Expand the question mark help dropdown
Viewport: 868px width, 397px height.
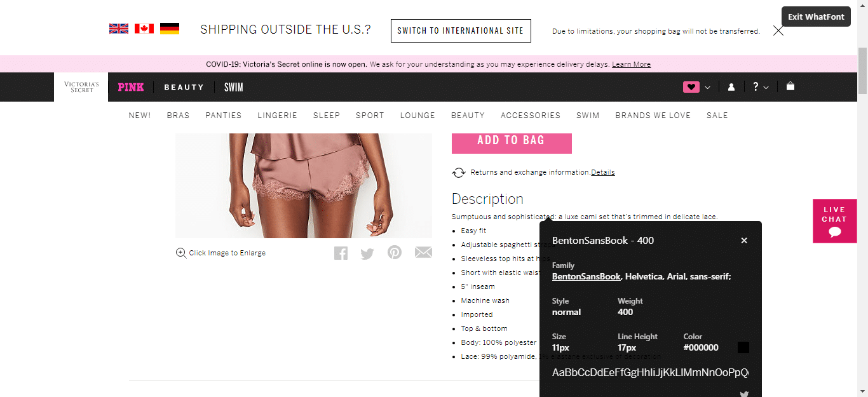[x=761, y=87]
